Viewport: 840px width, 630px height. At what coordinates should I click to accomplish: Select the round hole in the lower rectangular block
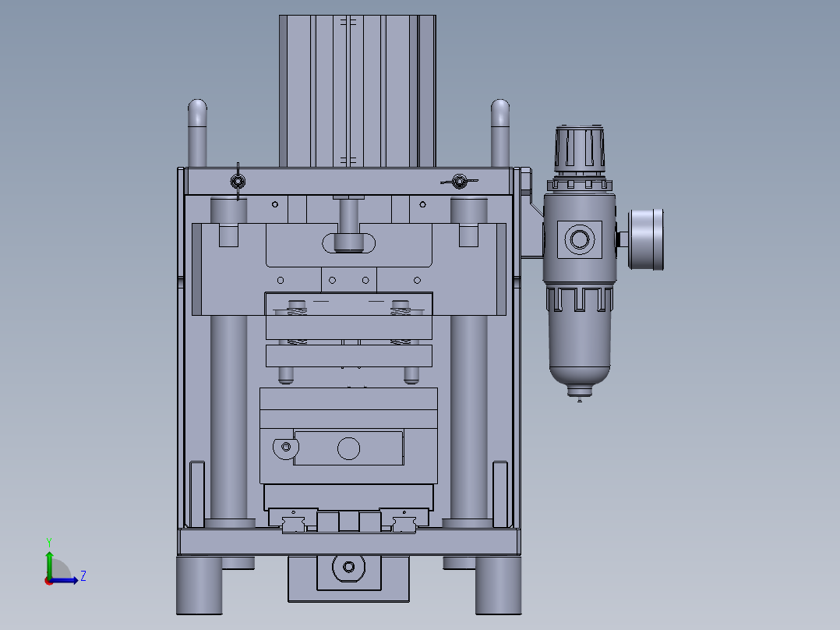pyautogui.click(x=349, y=448)
